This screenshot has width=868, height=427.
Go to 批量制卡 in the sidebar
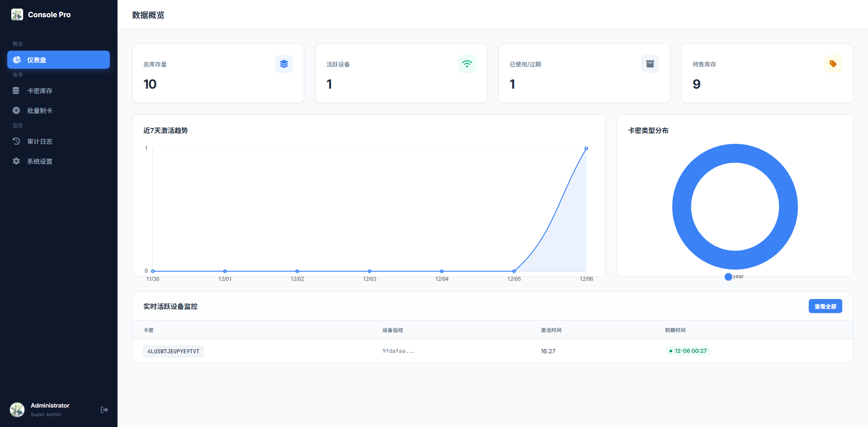(x=40, y=111)
